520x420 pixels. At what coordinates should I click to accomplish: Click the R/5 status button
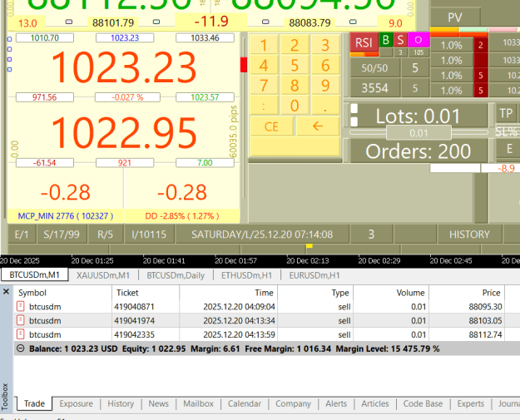point(105,235)
